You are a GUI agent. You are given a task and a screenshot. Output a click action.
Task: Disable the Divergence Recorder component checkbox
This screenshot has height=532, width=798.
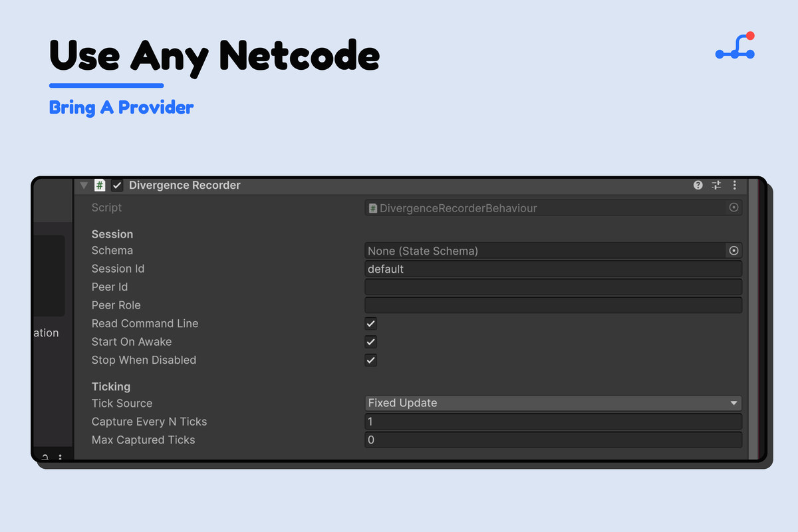pos(117,186)
